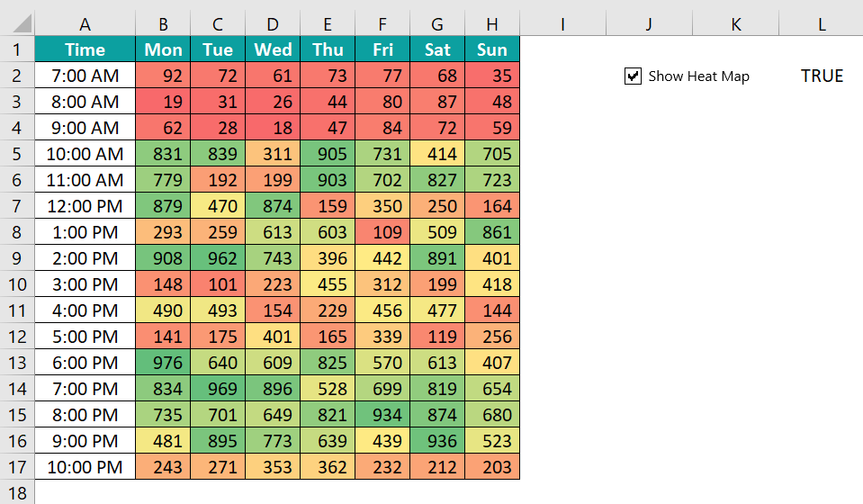The width and height of the screenshot is (863, 504).
Task: Select column A header
Action: click(x=85, y=24)
